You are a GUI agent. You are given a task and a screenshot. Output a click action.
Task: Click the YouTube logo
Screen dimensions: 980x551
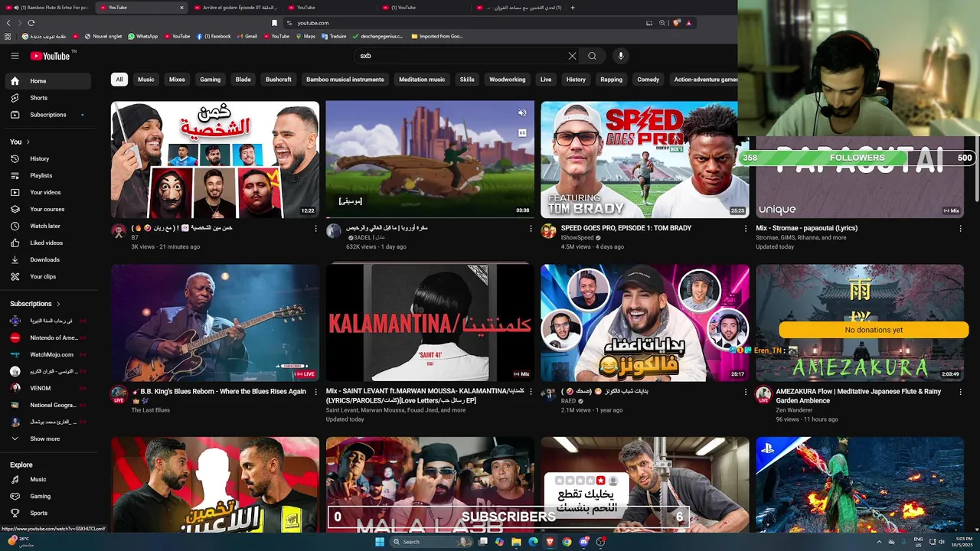(x=50, y=56)
